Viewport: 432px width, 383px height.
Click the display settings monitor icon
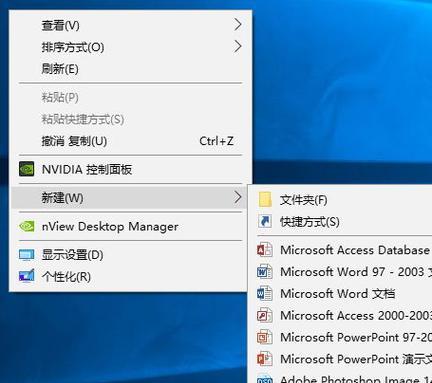click(27, 255)
